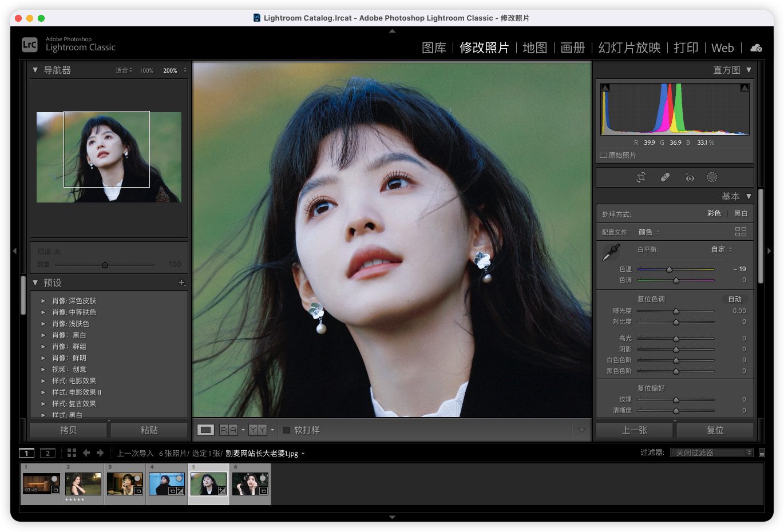Collapse the 导航器 panel
The width and height of the screenshot is (784, 532).
(x=35, y=70)
